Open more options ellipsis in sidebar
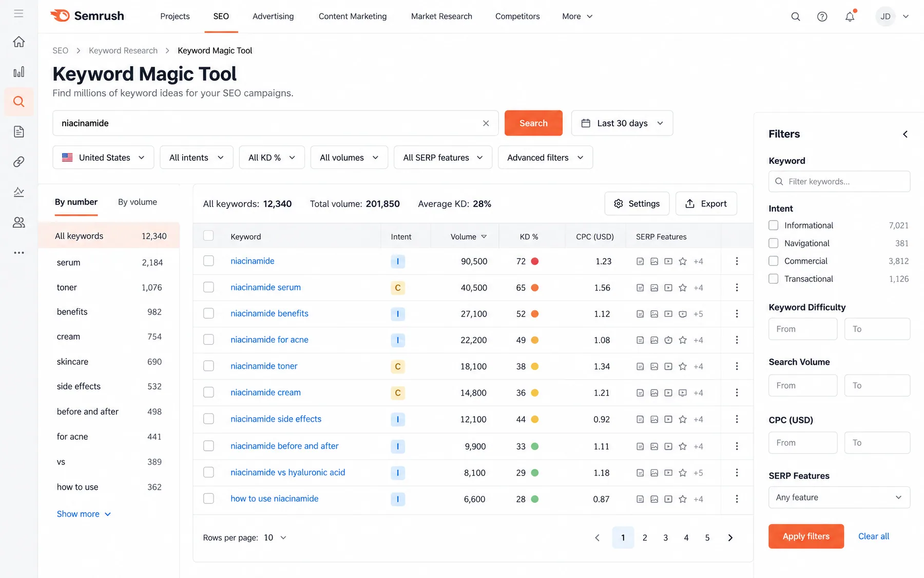This screenshot has width=924, height=578. [x=18, y=253]
